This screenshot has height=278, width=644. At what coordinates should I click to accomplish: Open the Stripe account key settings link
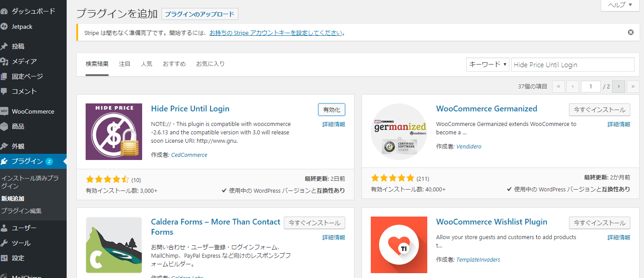click(276, 33)
